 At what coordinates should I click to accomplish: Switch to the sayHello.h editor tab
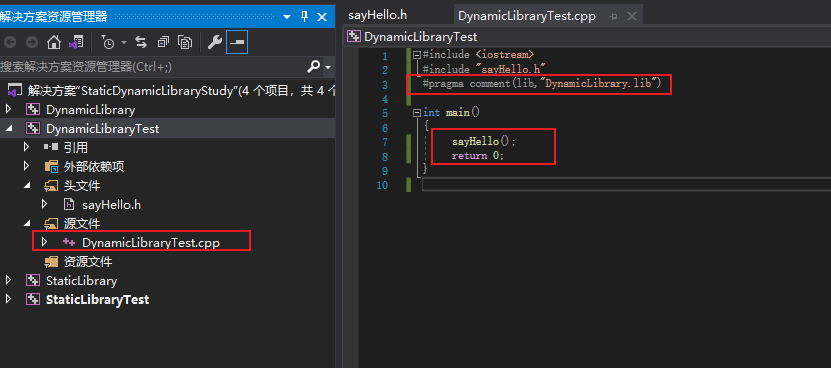point(377,15)
